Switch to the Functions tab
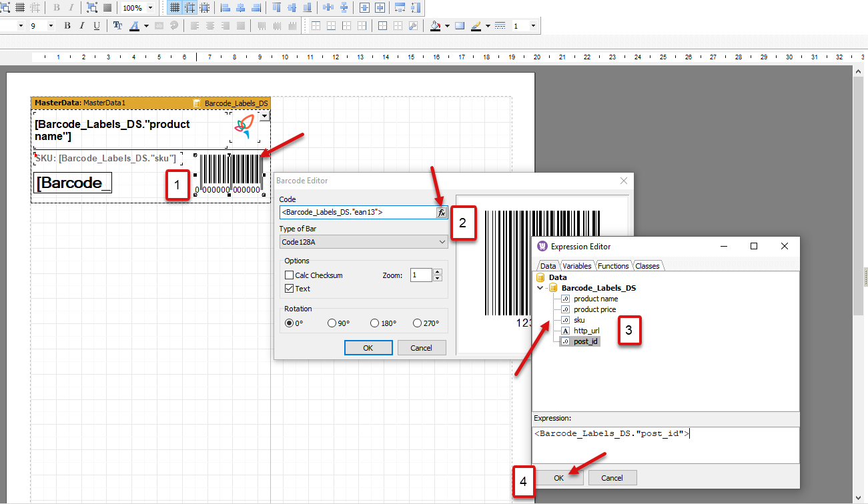 pyautogui.click(x=612, y=266)
